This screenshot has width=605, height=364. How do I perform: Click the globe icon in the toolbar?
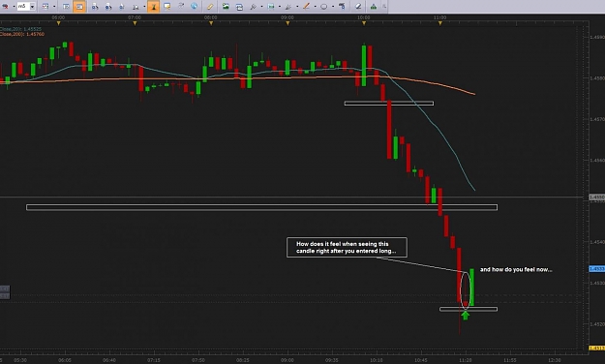(x=194, y=6)
